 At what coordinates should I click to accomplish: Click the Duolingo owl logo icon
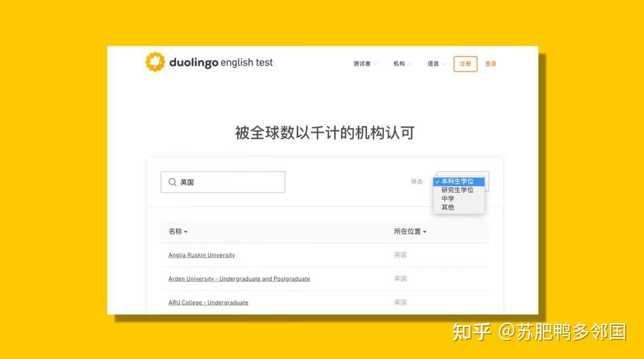[155, 62]
